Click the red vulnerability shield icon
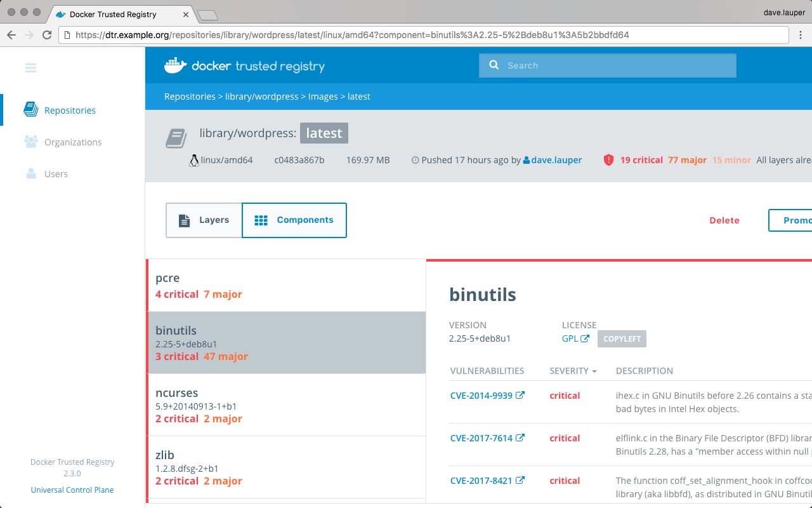Viewport: 812px width, 508px height. [x=608, y=160]
